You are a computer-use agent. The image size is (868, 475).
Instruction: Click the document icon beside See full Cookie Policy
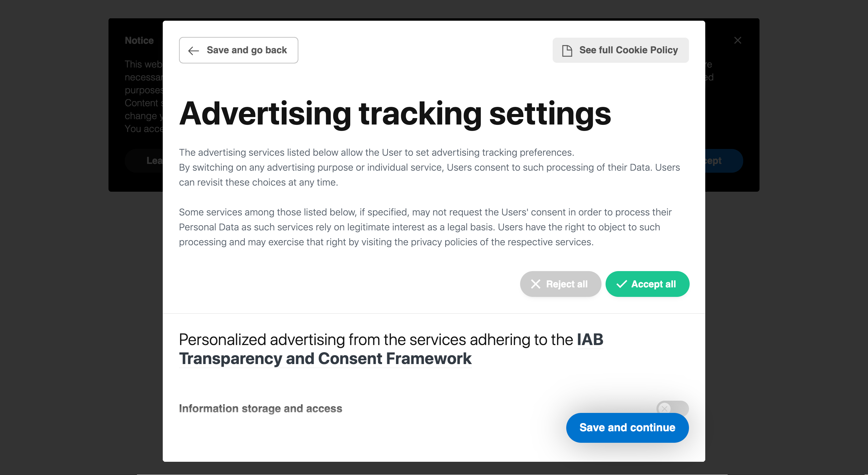click(567, 51)
